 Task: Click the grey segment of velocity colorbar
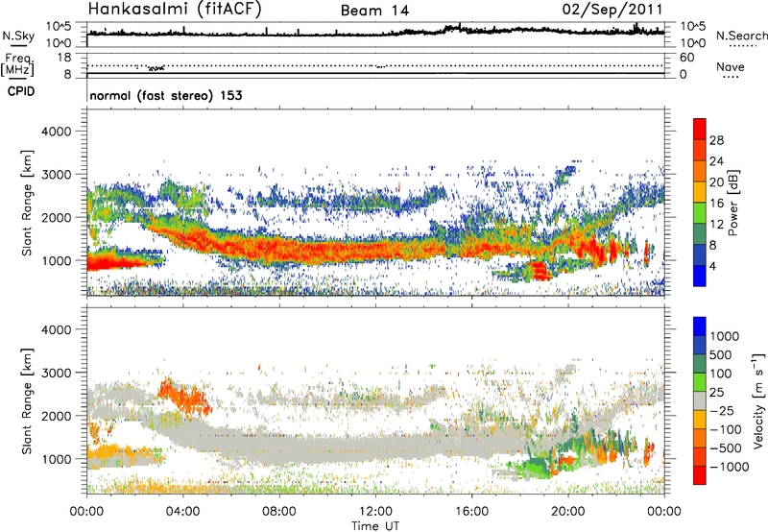click(700, 401)
